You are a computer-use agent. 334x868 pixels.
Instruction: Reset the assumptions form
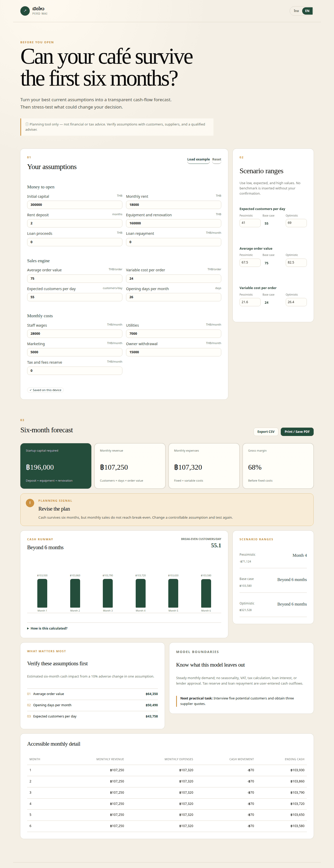(217, 159)
